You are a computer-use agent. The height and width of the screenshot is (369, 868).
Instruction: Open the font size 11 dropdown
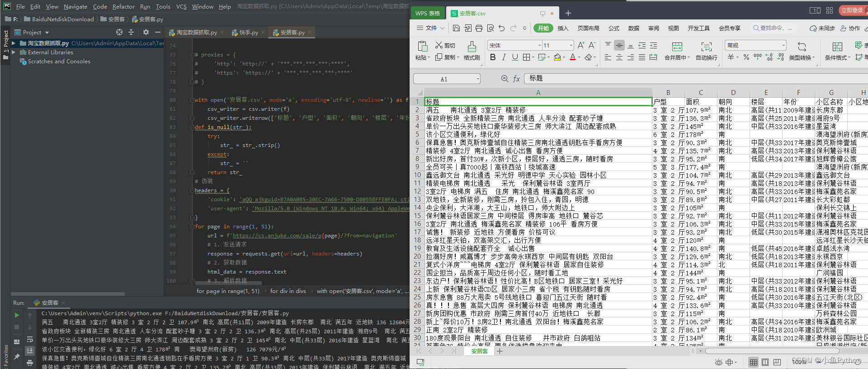click(571, 45)
